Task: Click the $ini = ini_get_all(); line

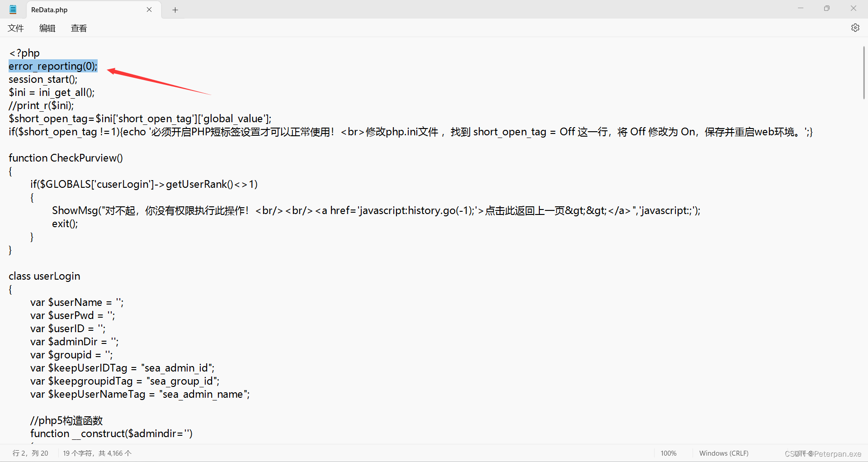Action: (x=52, y=93)
